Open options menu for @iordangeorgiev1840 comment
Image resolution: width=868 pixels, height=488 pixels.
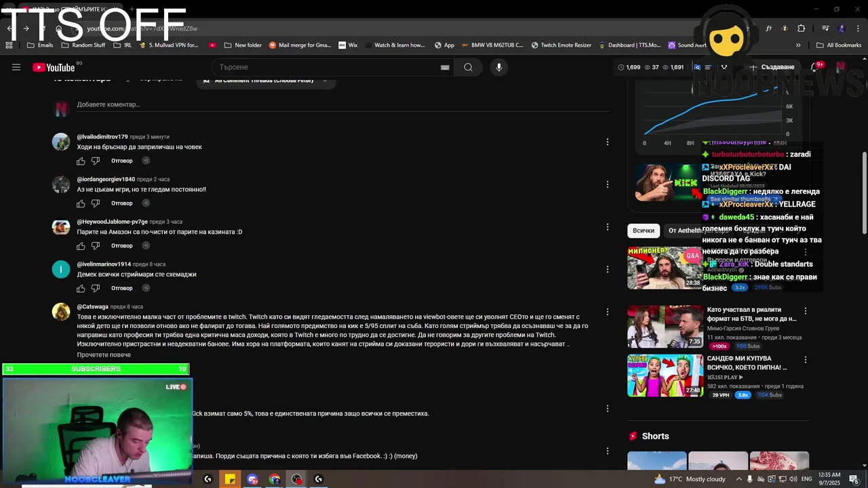[608, 184]
